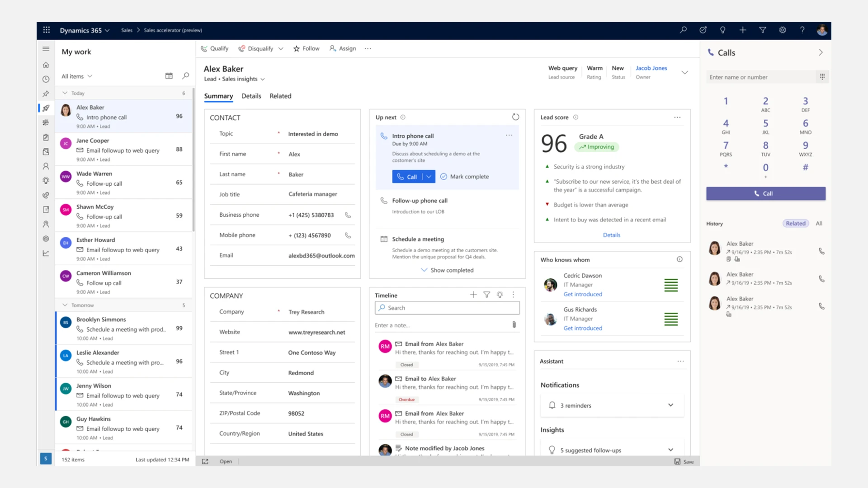Image resolution: width=868 pixels, height=488 pixels.
Task: Open Sales insights form selector
Action: click(x=243, y=79)
